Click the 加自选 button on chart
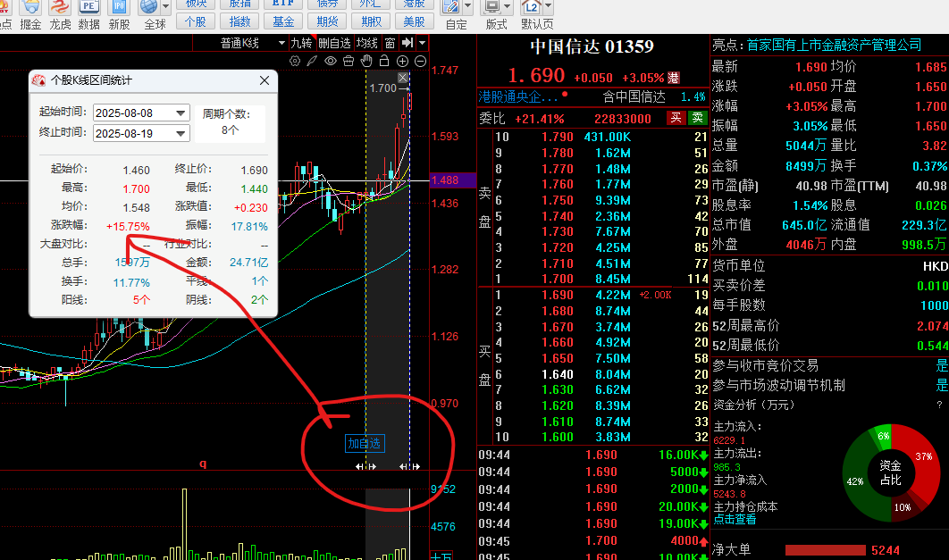This screenshot has height=560, width=949. tap(365, 444)
